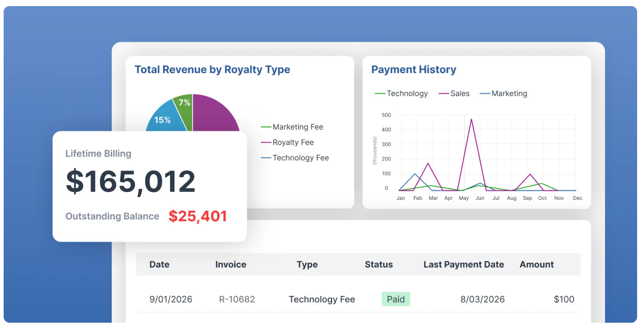The image size is (644, 330).
Task: Click the Technology Fee type cell
Action: pyautogui.click(x=322, y=299)
